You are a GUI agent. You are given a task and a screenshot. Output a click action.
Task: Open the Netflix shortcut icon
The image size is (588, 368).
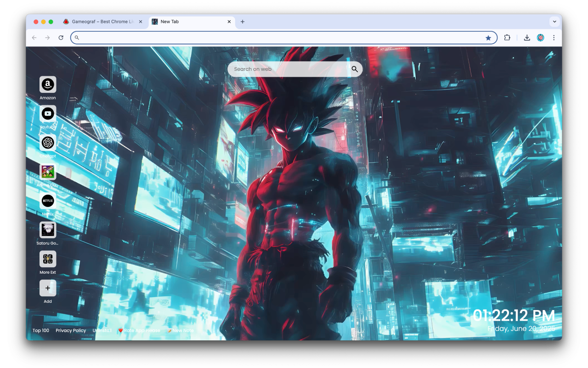(x=48, y=201)
